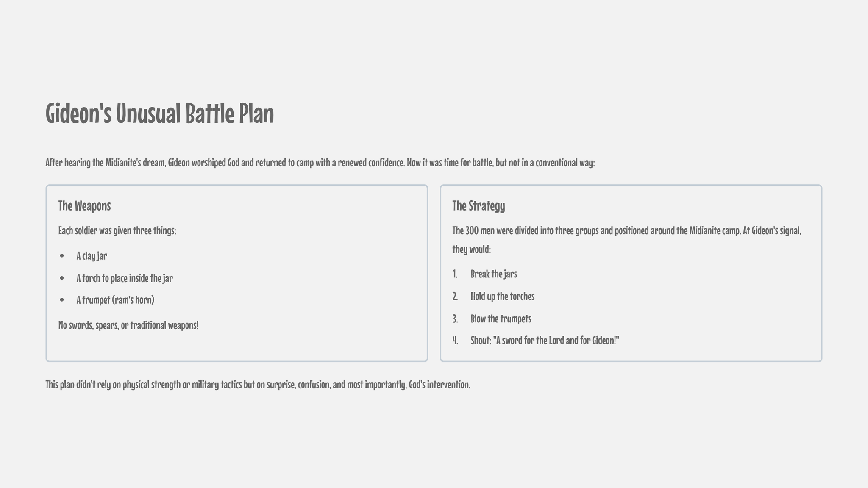Screen dimensions: 868x488
Task: Click the "A clay jar" bullet item
Action: 92,256
